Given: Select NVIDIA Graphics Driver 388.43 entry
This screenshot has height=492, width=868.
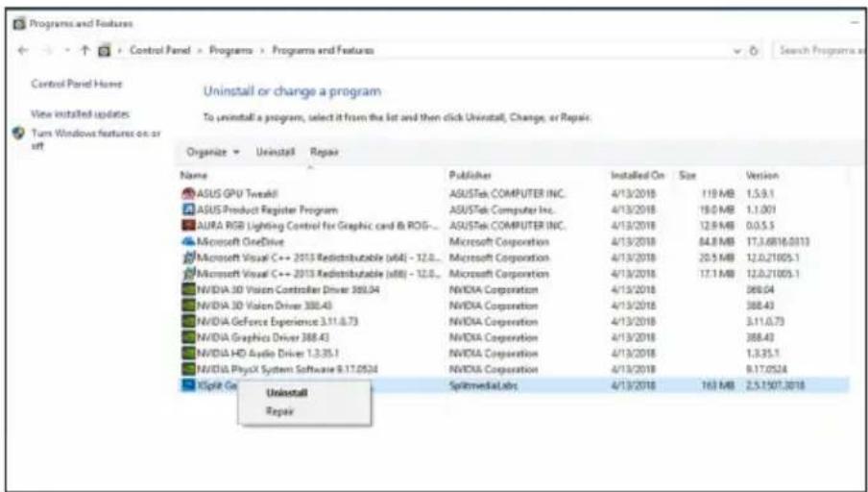Looking at the screenshot, I should pyautogui.click(x=265, y=337).
